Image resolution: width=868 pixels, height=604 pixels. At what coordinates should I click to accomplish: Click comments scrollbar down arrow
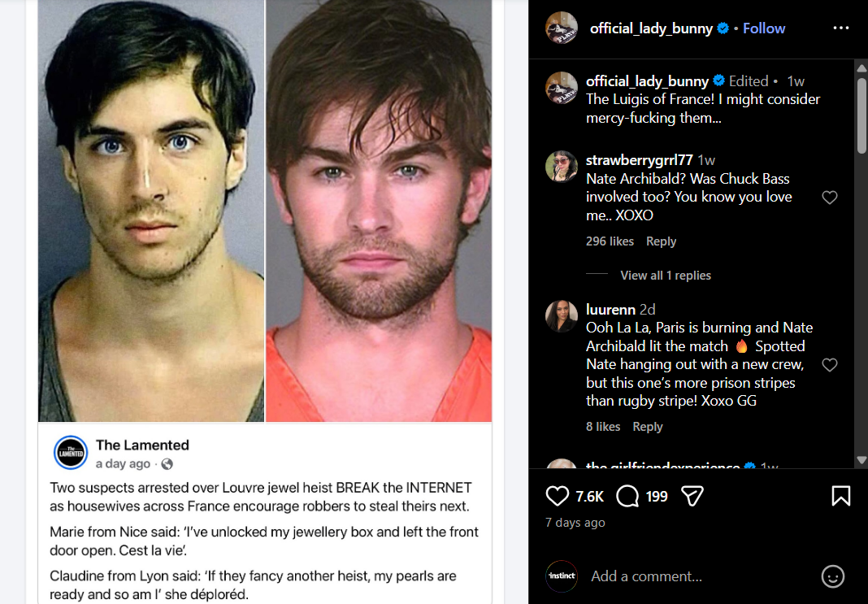click(861, 459)
